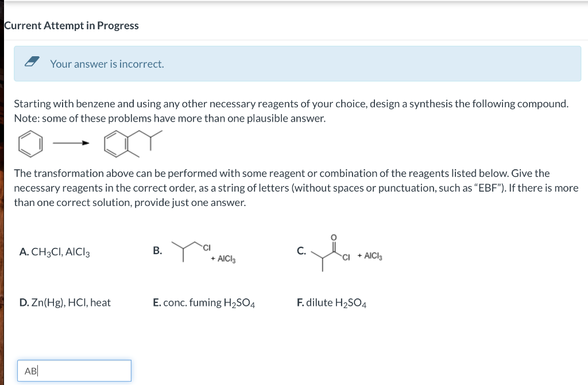
Task: Click inside the answer input box
Action: point(74,371)
